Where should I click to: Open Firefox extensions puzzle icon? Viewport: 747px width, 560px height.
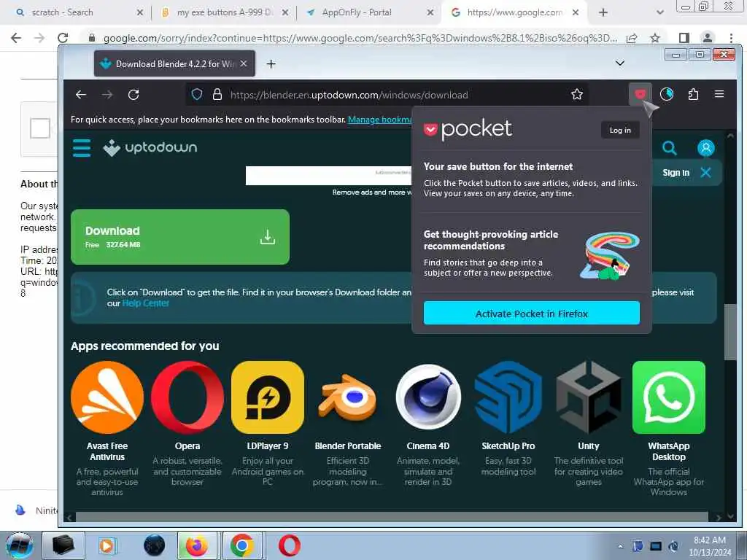693,94
